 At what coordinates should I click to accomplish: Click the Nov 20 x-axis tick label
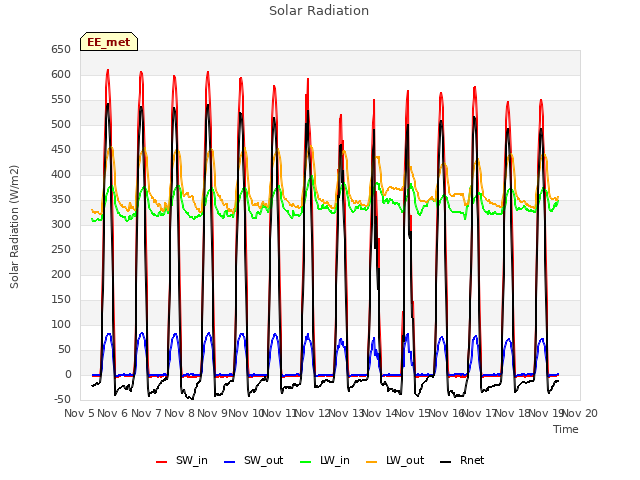[x=580, y=413]
